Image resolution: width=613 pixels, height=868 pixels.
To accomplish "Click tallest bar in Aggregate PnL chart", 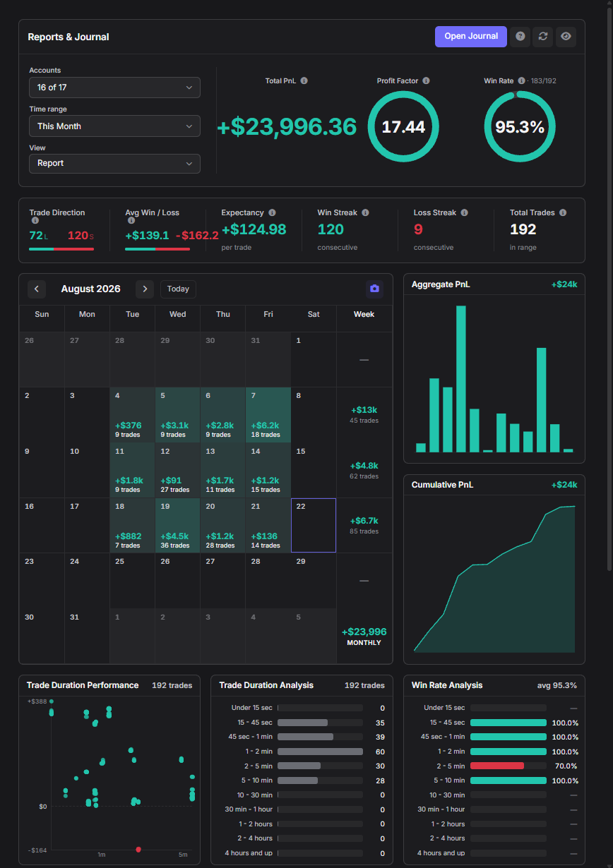I will point(461,379).
